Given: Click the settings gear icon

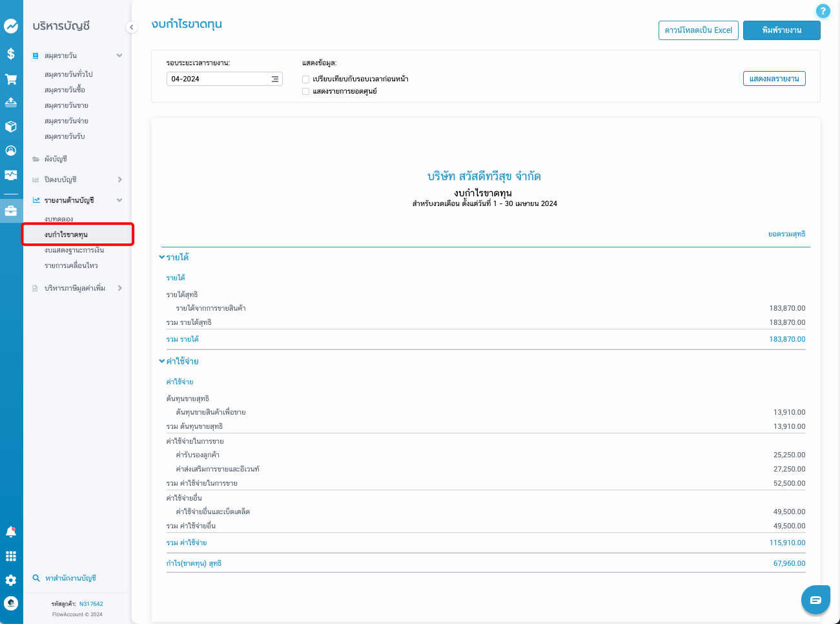Looking at the screenshot, I should point(11,580).
